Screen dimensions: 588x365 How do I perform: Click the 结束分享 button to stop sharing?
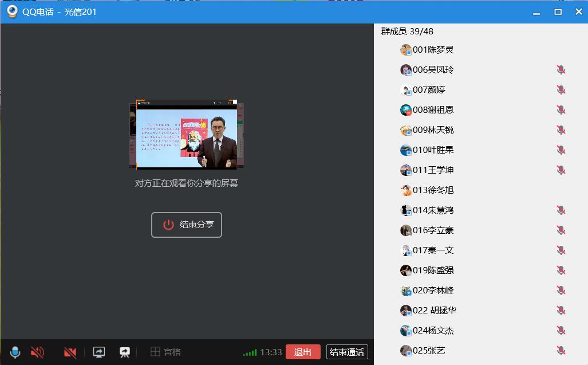click(x=186, y=225)
